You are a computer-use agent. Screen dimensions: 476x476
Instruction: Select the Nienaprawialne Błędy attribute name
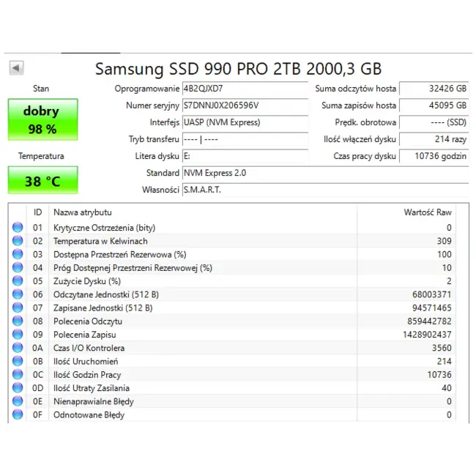click(94, 401)
